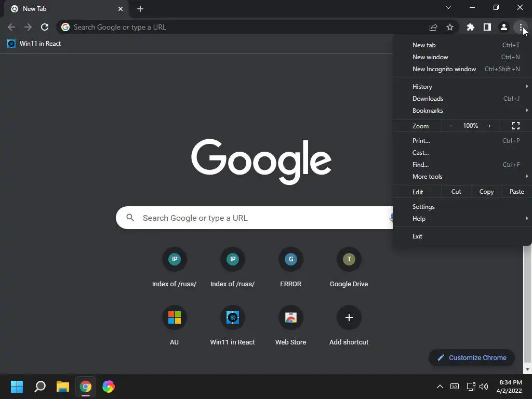
Task: Open the Web Store shortcut tile
Action: pos(291,326)
